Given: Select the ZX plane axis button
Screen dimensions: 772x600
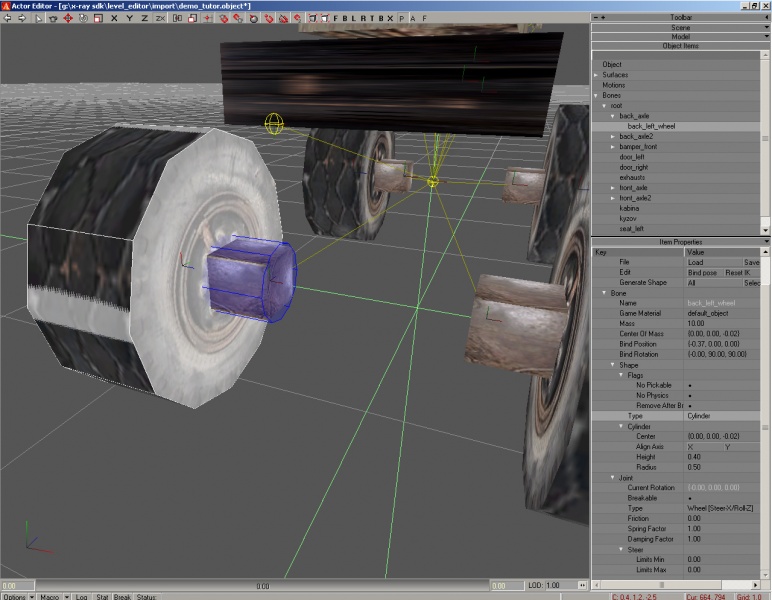Looking at the screenshot, I should click(160, 18).
